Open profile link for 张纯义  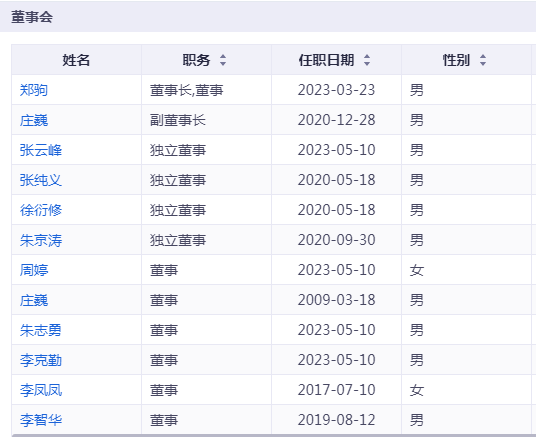click(x=41, y=180)
